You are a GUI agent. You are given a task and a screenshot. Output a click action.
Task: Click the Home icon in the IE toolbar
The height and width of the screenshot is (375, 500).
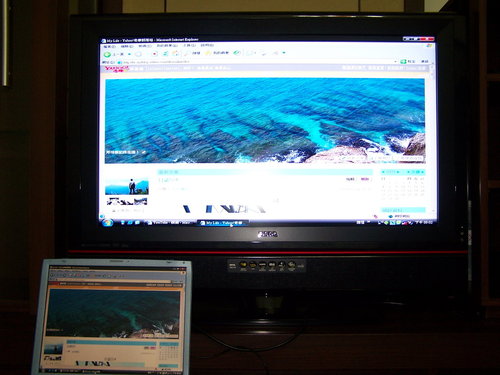[x=175, y=53]
